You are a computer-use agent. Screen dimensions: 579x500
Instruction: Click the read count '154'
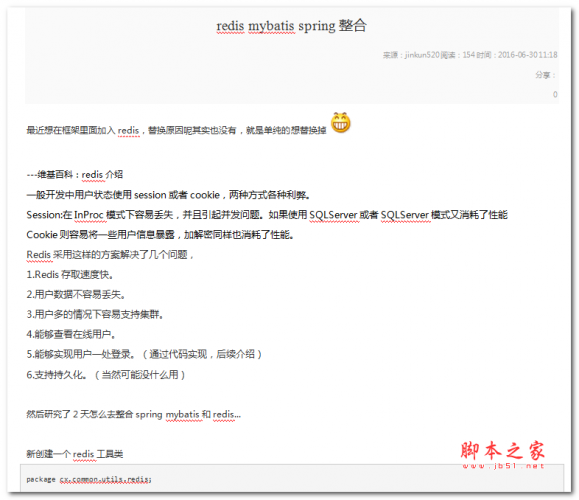pos(468,55)
